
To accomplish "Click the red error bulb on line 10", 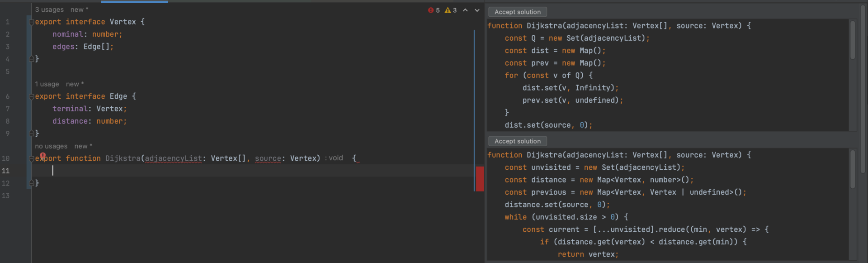I will pyautogui.click(x=42, y=156).
